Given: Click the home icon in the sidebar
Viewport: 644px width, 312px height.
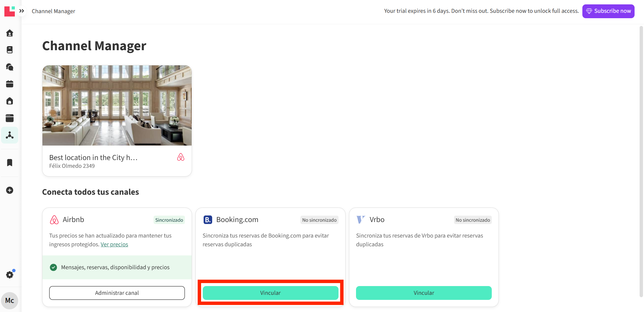Looking at the screenshot, I should [x=10, y=33].
